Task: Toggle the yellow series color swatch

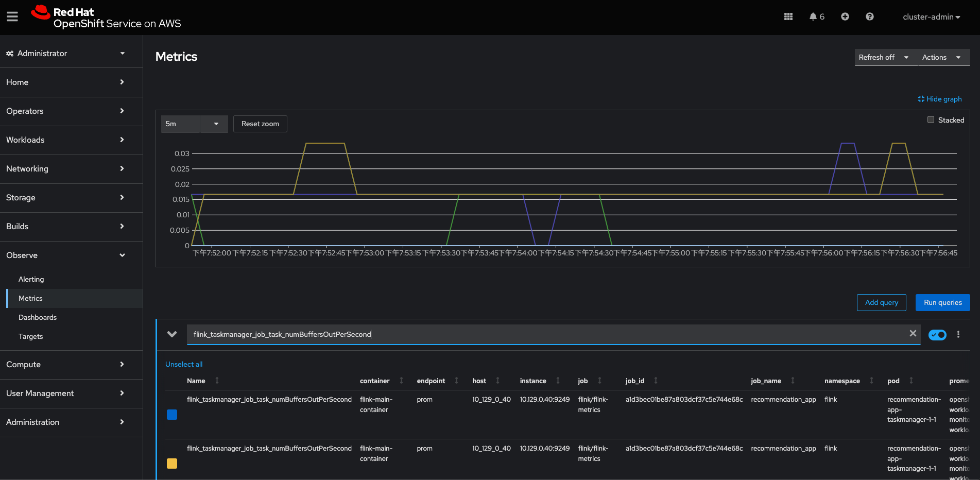Action: pyautogui.click(x=172, y=464)
